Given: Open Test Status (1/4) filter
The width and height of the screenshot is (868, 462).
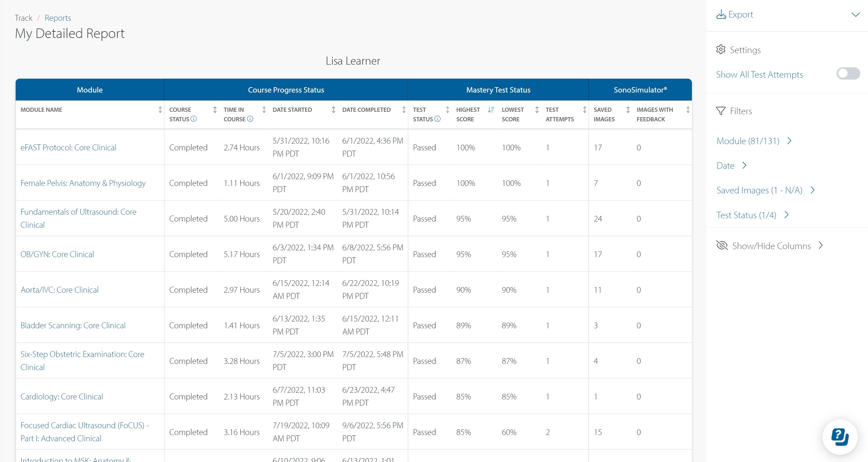Looking at the screenshot, I should [752, 215].
